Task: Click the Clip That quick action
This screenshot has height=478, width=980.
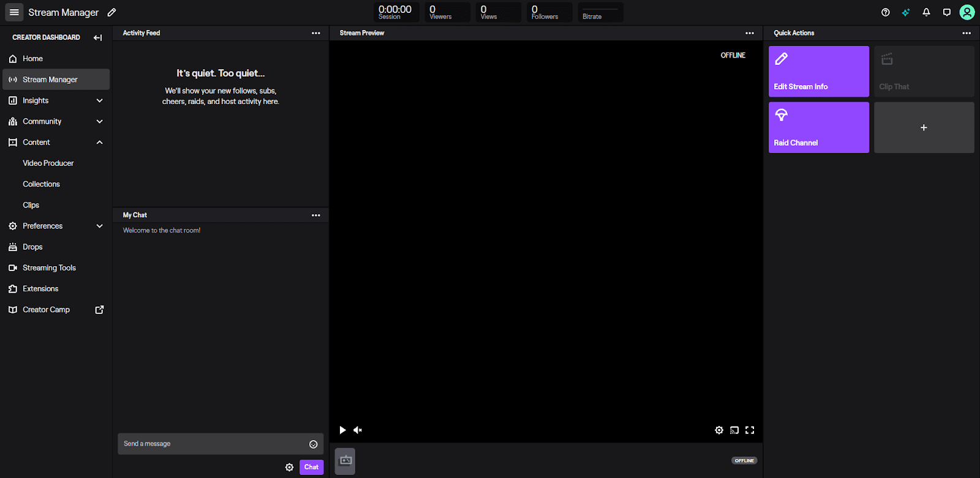Action: (x=924, y=71)
